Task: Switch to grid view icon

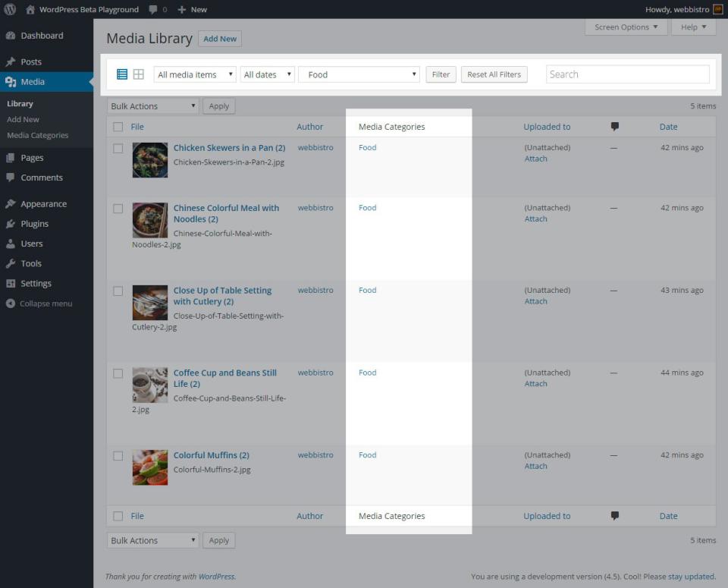Action: 139,74
